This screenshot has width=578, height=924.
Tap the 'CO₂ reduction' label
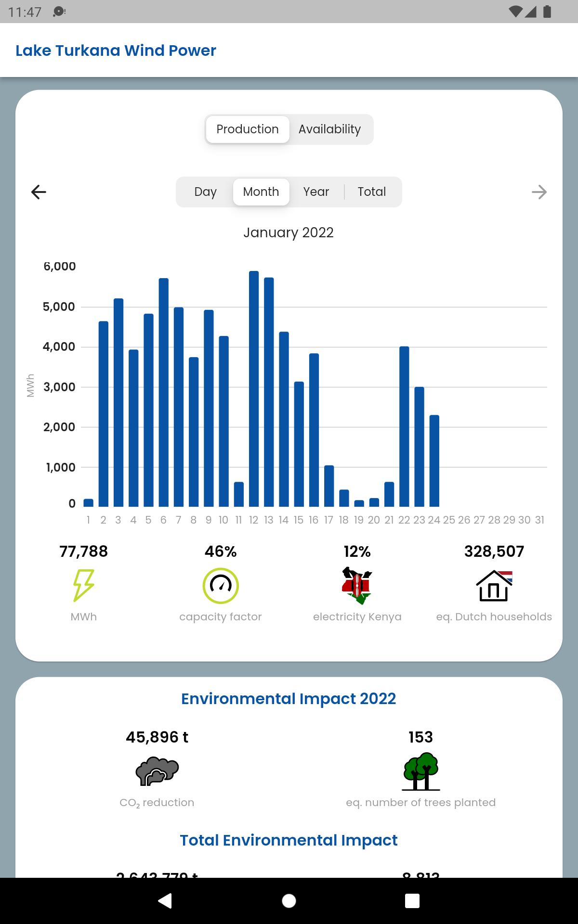pyautogui.click(x=157, y=803)
